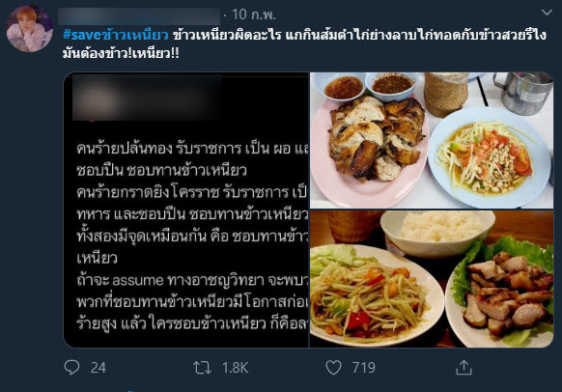562x392 pixels.
Task: Open the share upload icon
Action: [x=464, y=368]
